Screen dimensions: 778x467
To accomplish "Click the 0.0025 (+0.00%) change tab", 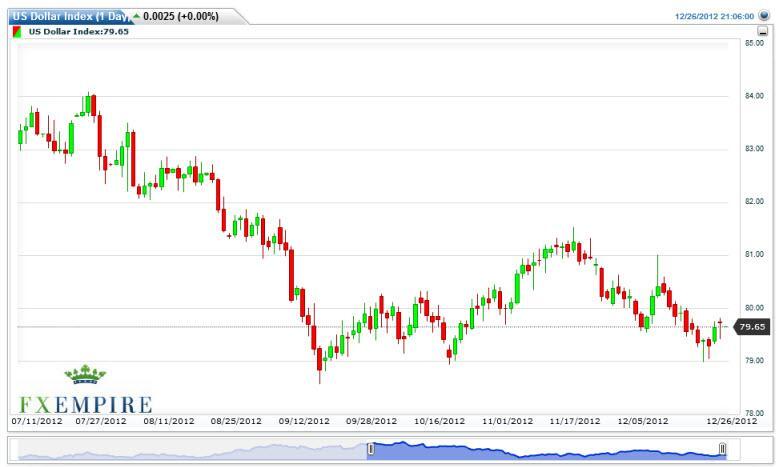I will click(181, 16).
